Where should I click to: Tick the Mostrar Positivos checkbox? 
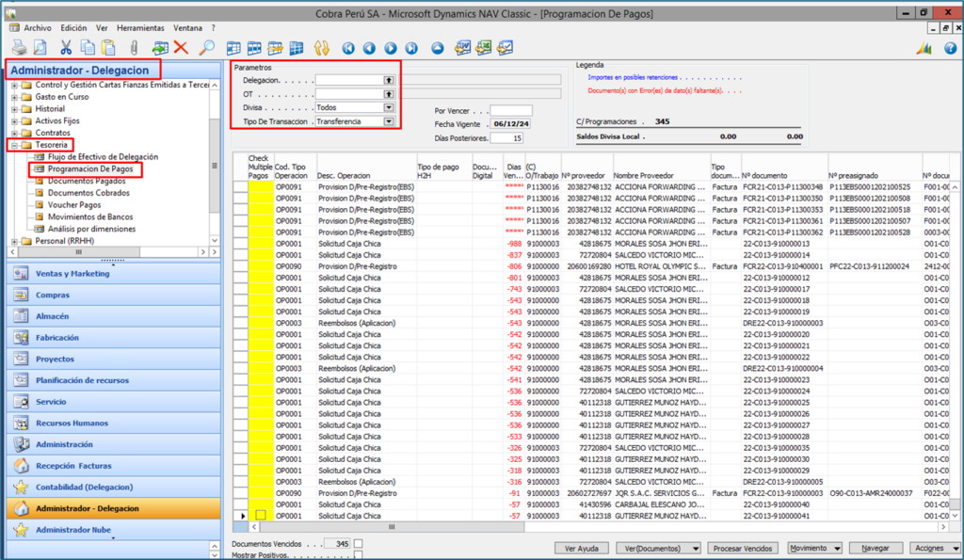pyautogui.click(x=358, y=555)
